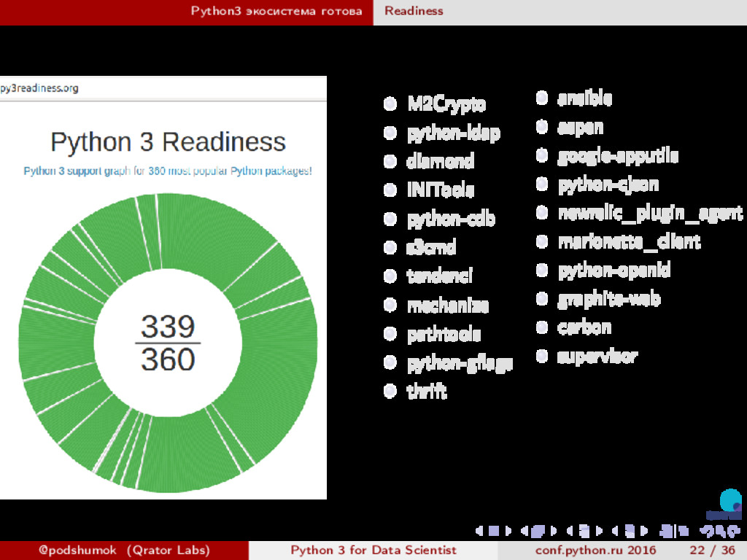
Task: Click the next frame arrow
Action: [554, 531]
